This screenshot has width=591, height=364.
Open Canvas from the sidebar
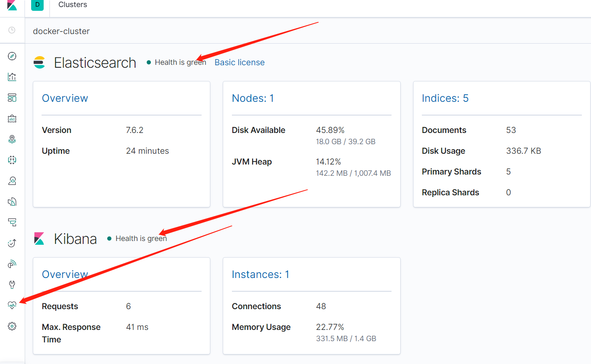(12, 118)
